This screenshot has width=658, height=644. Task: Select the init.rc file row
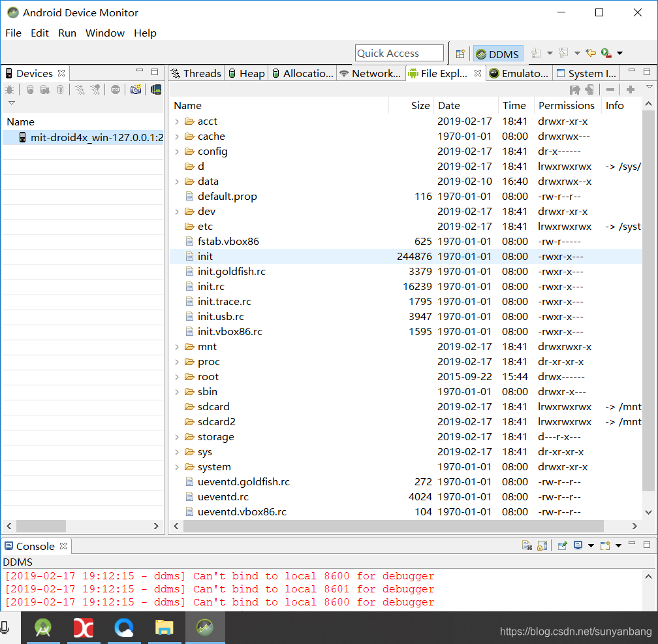pos(405,287)
